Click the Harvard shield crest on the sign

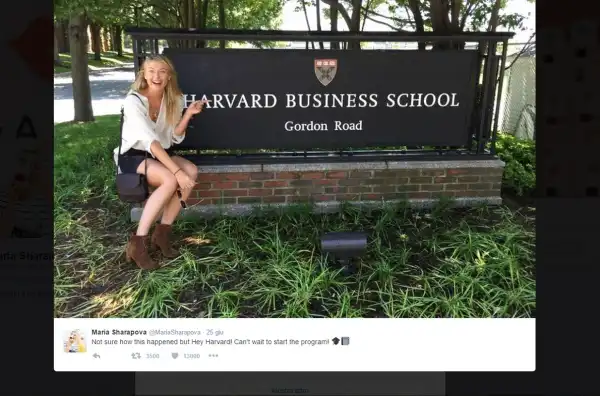point(325,72)
